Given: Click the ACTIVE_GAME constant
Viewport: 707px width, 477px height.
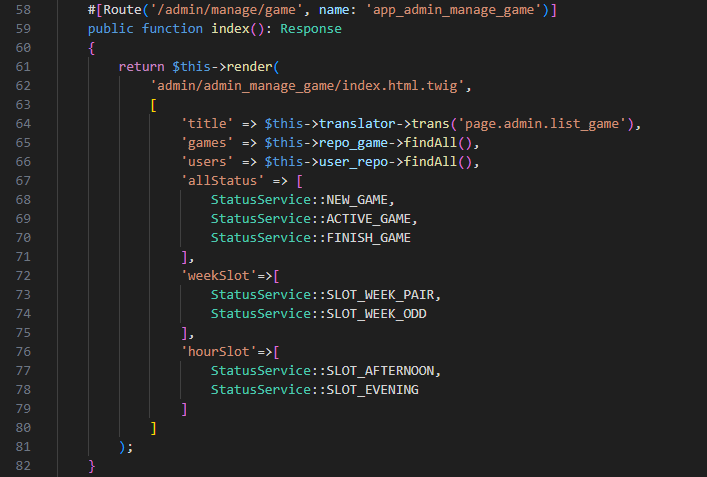Looking at the screenshot, I should (369, 219).
